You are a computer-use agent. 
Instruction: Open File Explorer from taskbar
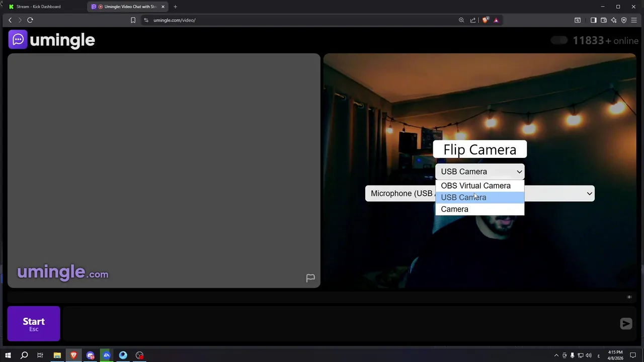[x=57, y=355]
